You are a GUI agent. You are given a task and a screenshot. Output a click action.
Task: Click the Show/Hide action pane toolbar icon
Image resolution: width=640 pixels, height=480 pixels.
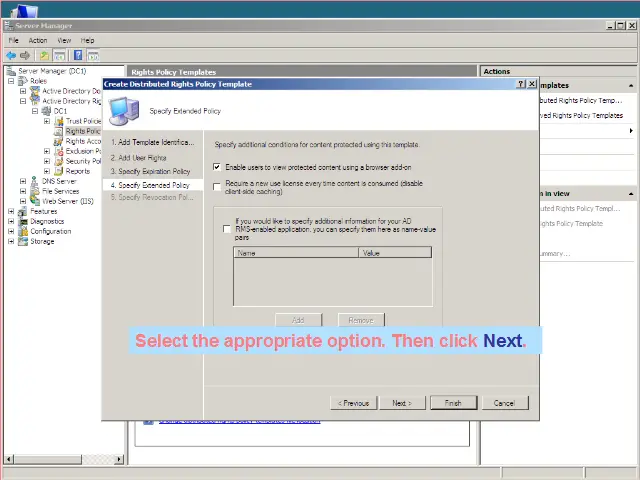93,56
